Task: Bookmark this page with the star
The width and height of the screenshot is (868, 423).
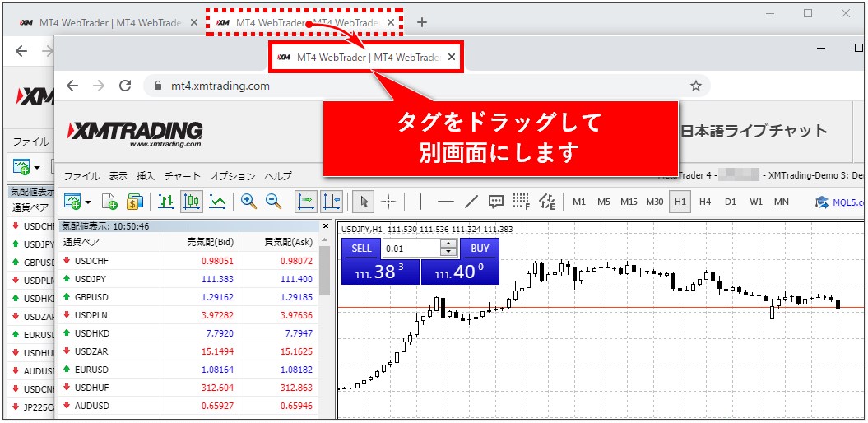Action: pos(696,86)
